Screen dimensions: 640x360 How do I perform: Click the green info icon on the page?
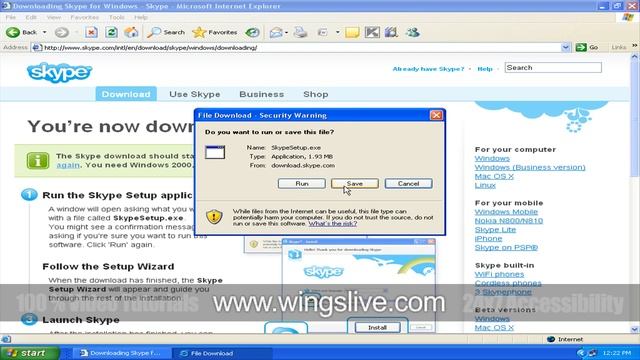click(x=38, y=160)
